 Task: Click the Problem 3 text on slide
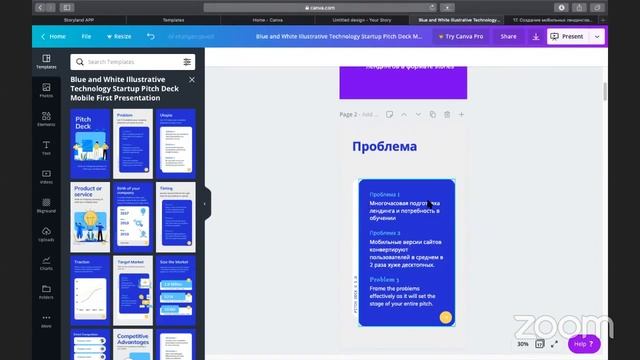(384, 280)
